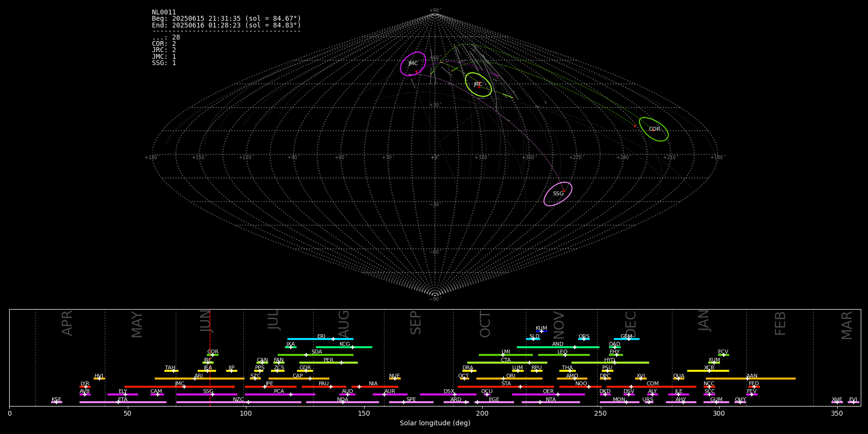Click the QUA shower bar in timeline
The height and width of the screenshot is (434, 868).
pos(678,379)
